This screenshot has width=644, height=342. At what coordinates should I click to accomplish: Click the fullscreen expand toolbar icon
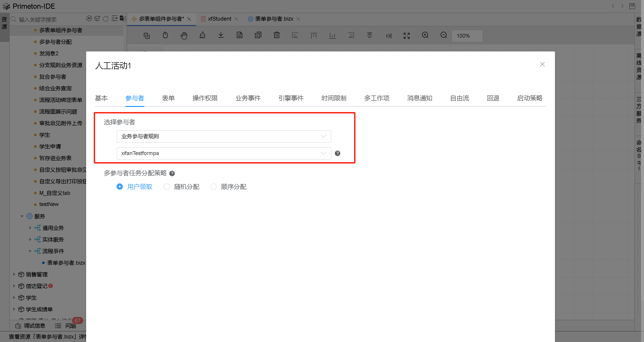(x=406, y=36)
